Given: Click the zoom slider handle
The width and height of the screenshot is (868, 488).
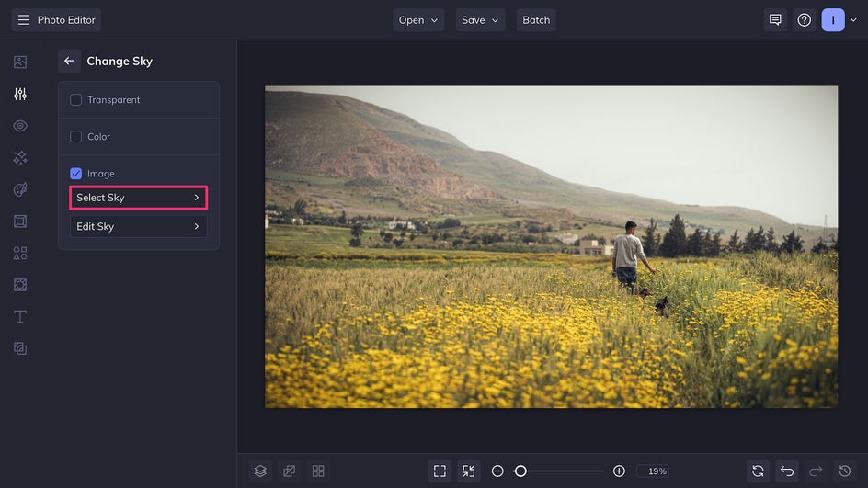Looking at the screenshot, I should pos(520,471).
